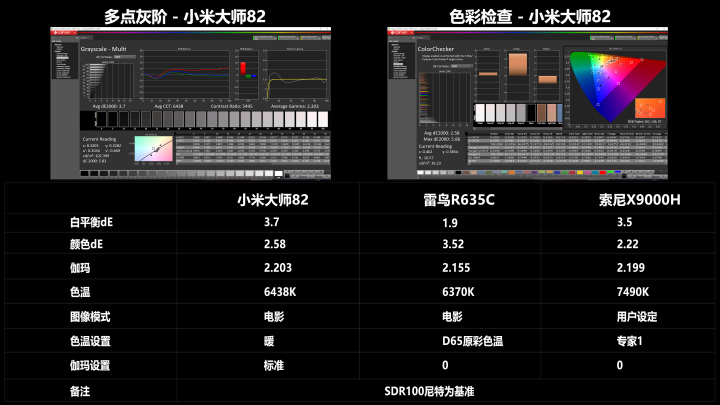The height and width of the screenshot is (405, 720).
Task: Open dE Formula dropdown in ColorChecker window
Action: pos(461,66)
